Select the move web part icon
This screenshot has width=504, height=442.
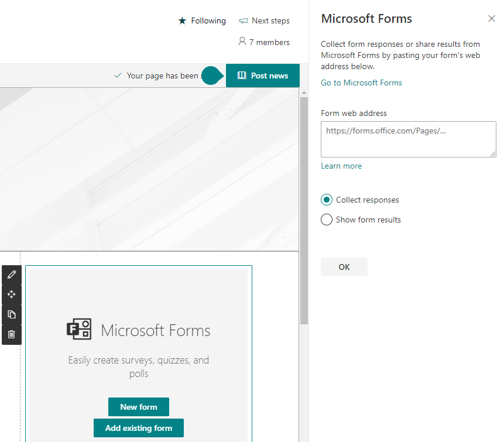12,294
